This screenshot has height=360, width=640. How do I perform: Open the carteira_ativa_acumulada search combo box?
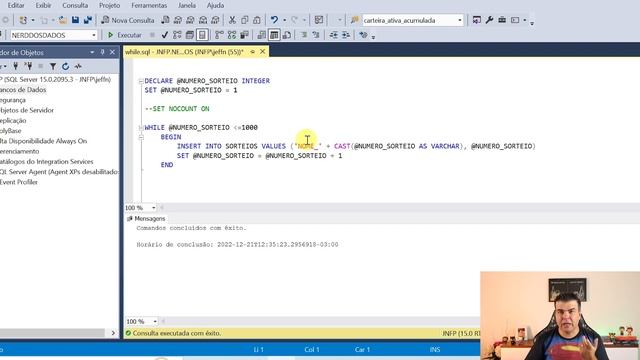413,20
